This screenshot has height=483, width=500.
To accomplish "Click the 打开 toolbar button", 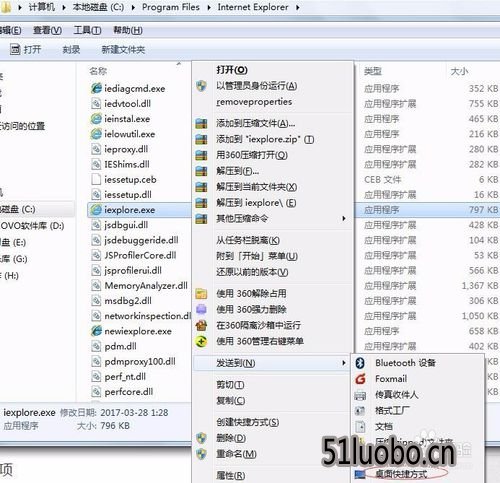I will click(25, 50).
